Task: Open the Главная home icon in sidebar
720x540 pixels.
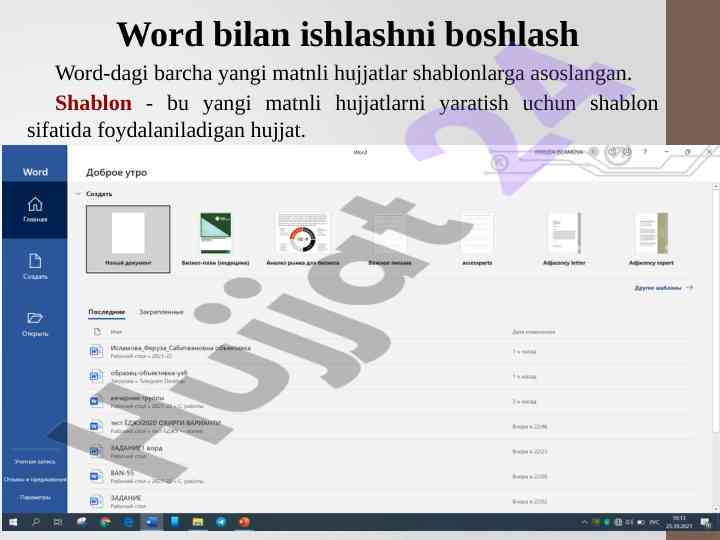Action: pos(35,209)
